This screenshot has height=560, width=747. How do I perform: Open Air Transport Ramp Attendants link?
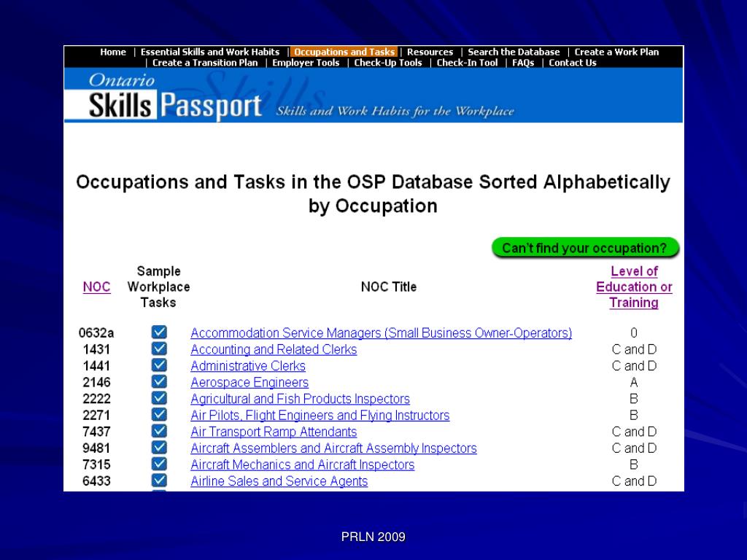274,432
